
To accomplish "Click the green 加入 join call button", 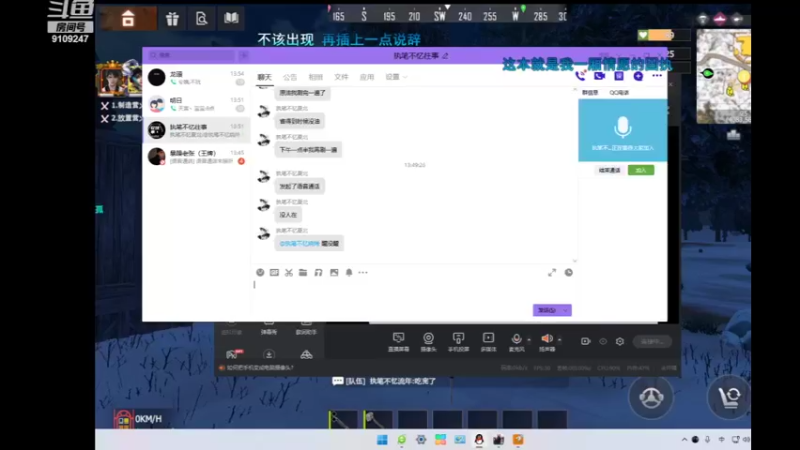I will 641,170.
